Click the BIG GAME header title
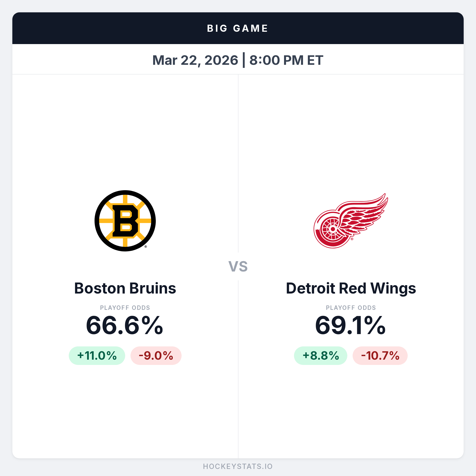Viewport: 476px width, 476px height. point(238,28)
